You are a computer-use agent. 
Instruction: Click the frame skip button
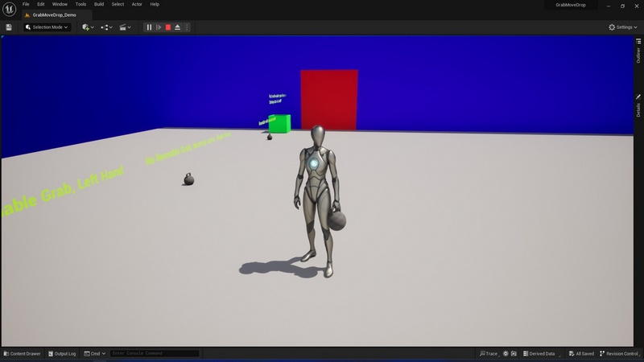click(159, 27)
